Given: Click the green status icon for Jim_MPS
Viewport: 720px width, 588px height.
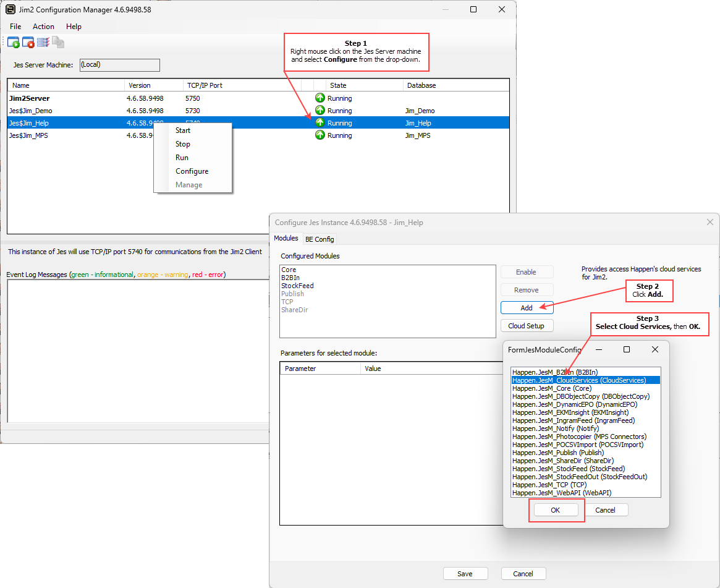Looking at the screenshot, I should pyautogui.click(x=320, y=135).
